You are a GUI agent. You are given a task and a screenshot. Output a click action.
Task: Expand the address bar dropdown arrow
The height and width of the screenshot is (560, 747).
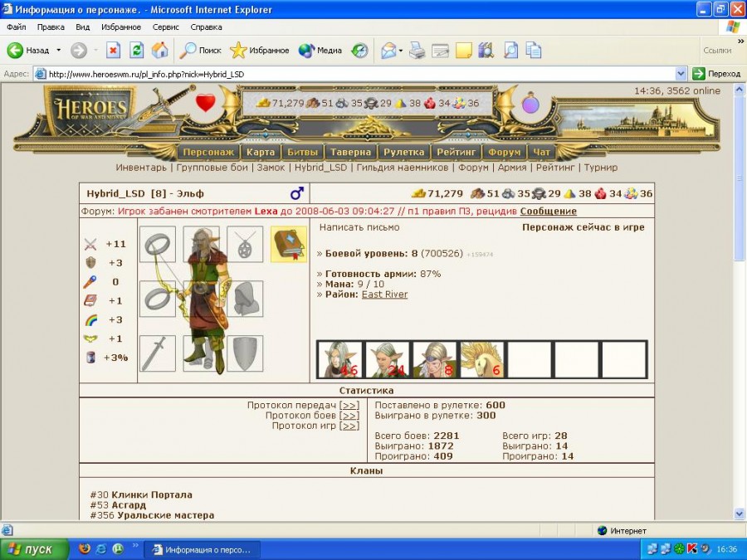pos(681,74)
